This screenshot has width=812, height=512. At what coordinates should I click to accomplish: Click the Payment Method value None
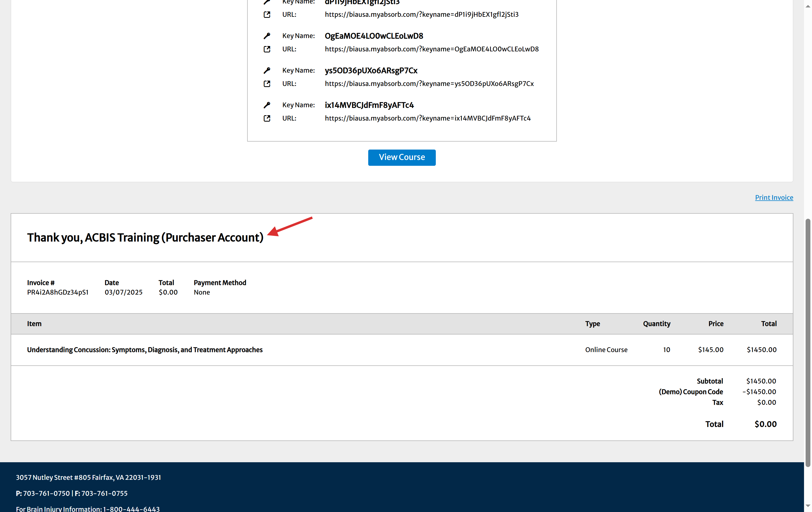(x=202, y=292)
